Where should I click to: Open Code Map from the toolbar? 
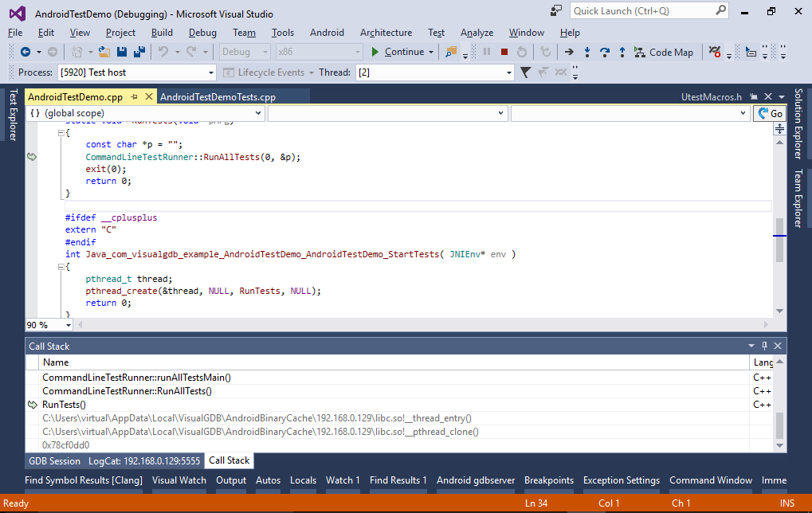[x=663, y=53]
